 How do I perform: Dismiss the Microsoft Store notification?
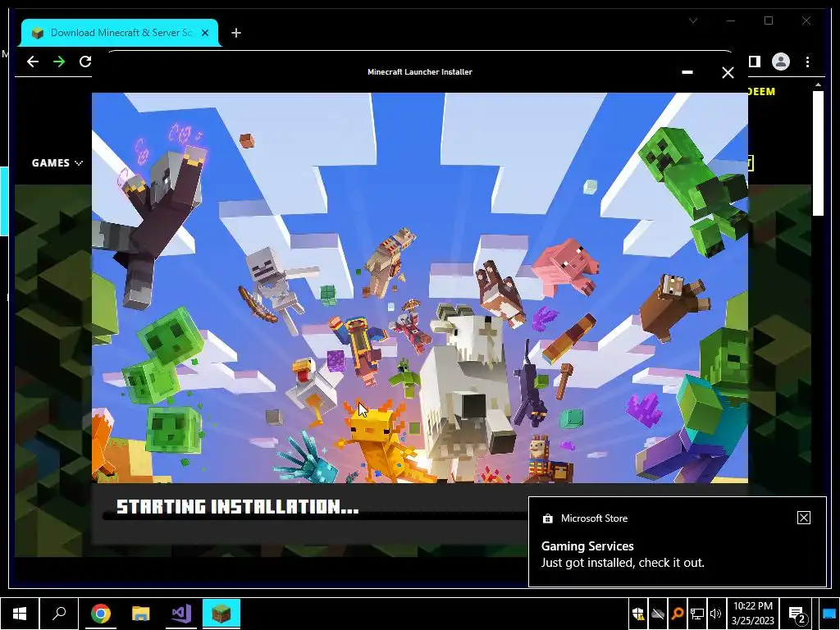click(804, 518)
